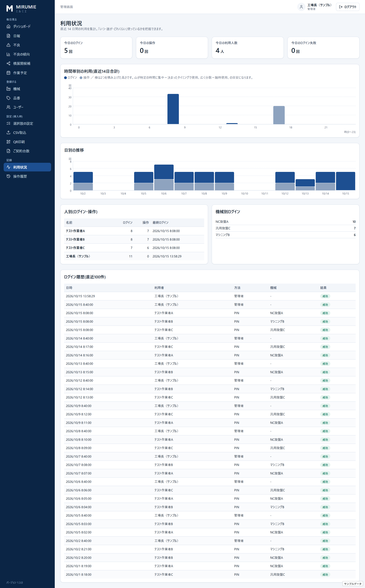
Task: Open ご契約台数 menu entry
Action: [x=27, y=151]
